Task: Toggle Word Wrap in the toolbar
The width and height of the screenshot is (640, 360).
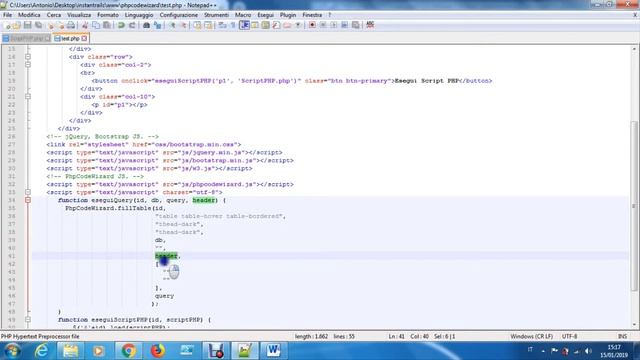Action: coord(222,25)
